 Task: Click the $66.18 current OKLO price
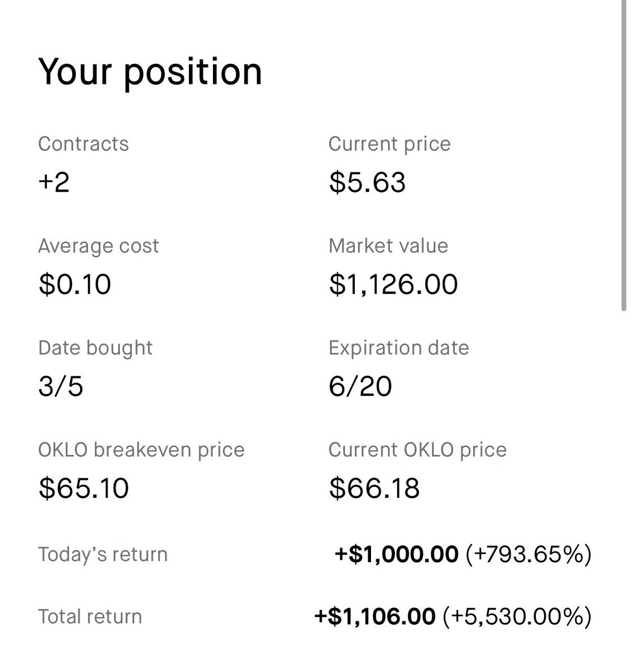point(374,488)
